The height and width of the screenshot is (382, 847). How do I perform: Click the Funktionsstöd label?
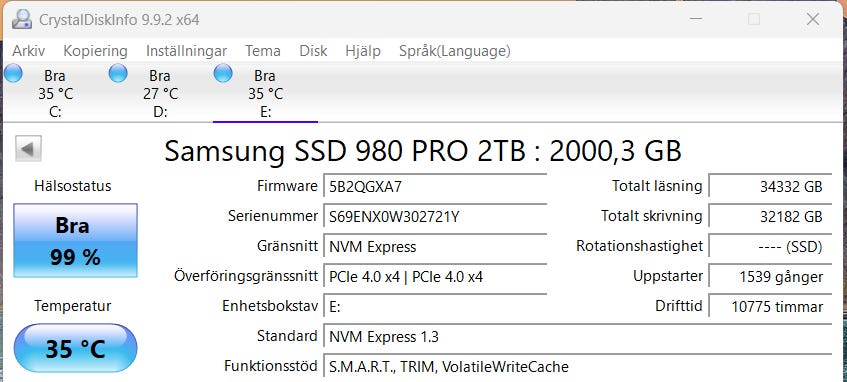click(x=271, y=366)
